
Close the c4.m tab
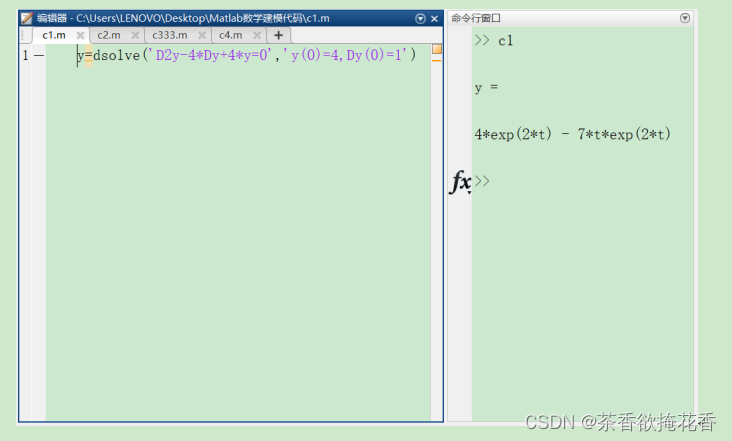point(257,35)
